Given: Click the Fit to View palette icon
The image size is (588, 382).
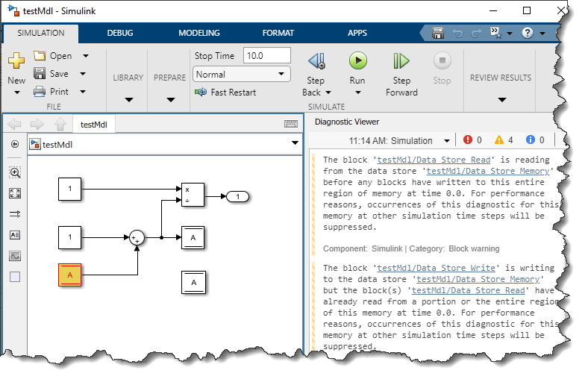Looking at the screenshot, I should point(15,193).
